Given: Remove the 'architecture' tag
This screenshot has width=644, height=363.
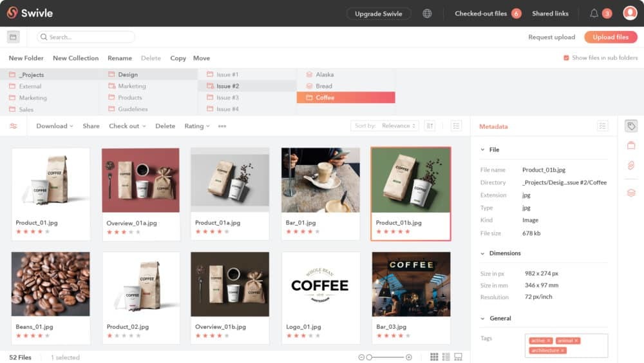Looking at the screenshot, I should [x=562, y=351].
